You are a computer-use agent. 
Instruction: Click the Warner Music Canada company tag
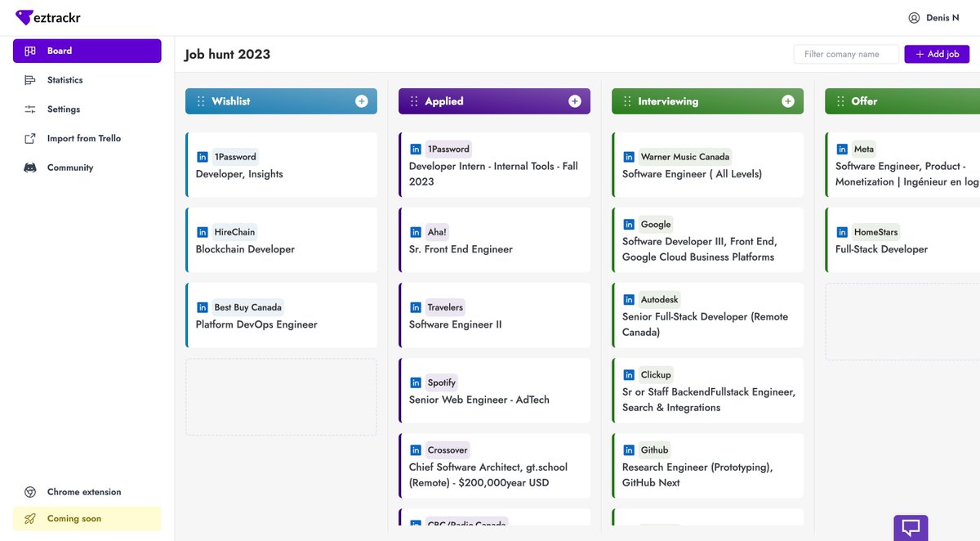point(685,157)
